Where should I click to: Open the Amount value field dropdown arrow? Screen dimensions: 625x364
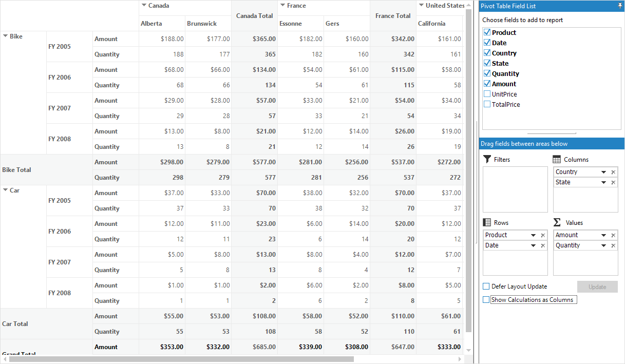tap(603, 235)
